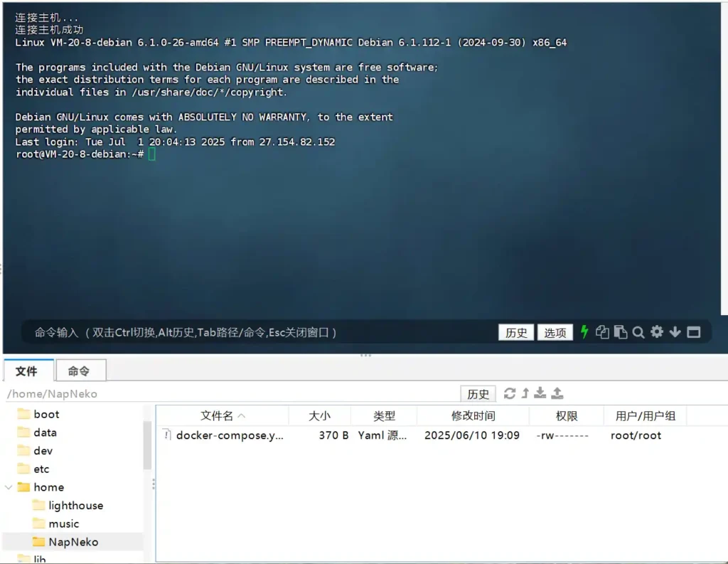Open terminal search with magnifier icon
The height and width of the screenshot is (564, 728).
click(x=638, y=332)
